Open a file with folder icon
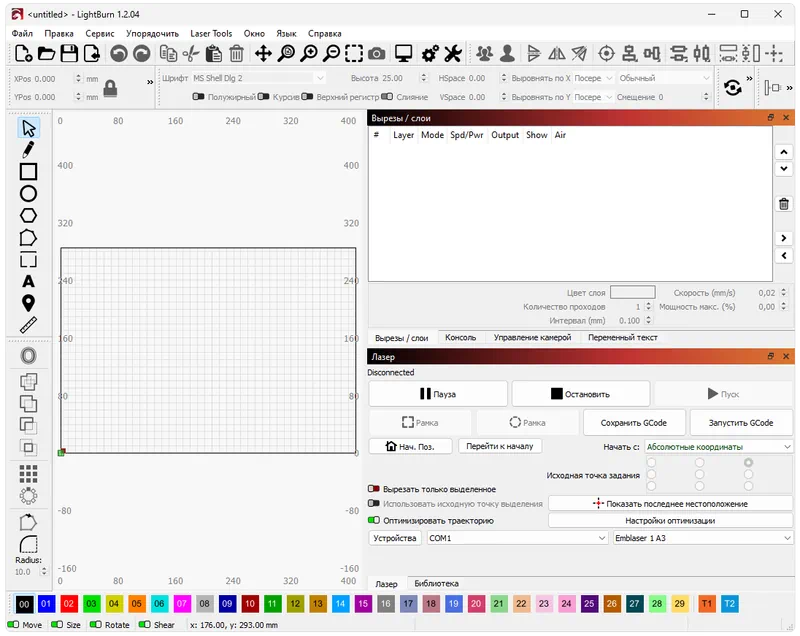The image size is (800, 636). [46, 53]
